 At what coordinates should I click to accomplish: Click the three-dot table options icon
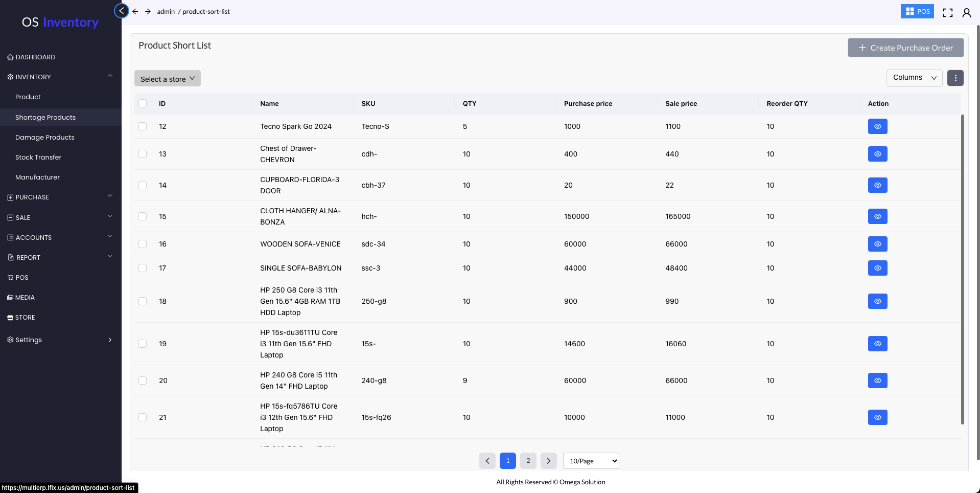pyautogui.click(x=955, y=78)
